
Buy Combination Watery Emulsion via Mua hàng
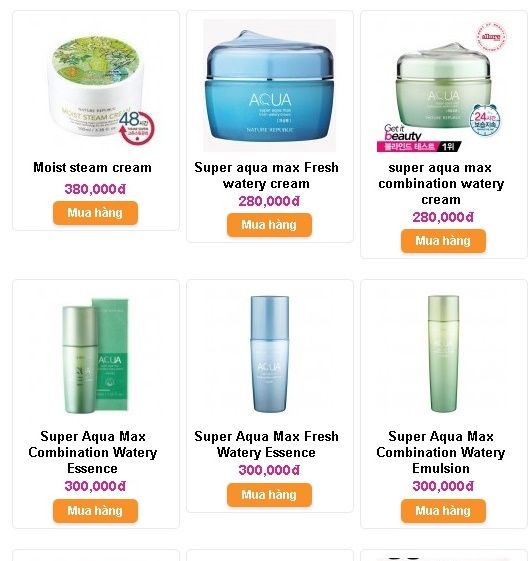coord(443,511)
